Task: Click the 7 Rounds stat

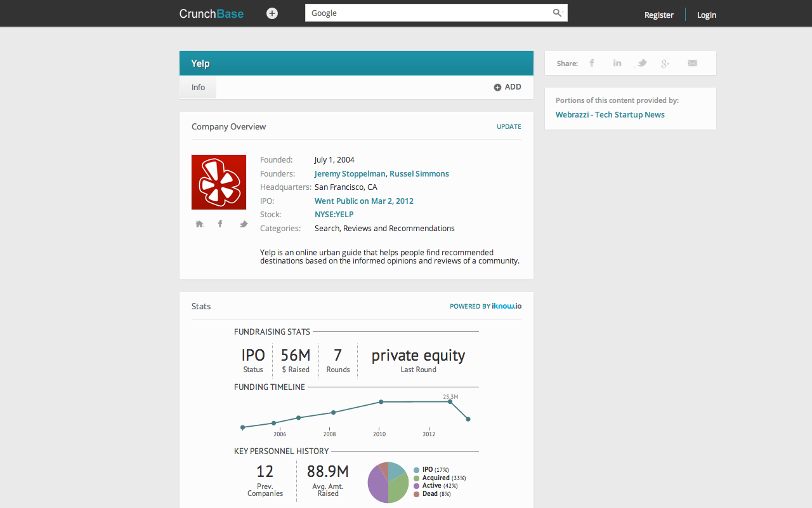Action: [338, 360]
